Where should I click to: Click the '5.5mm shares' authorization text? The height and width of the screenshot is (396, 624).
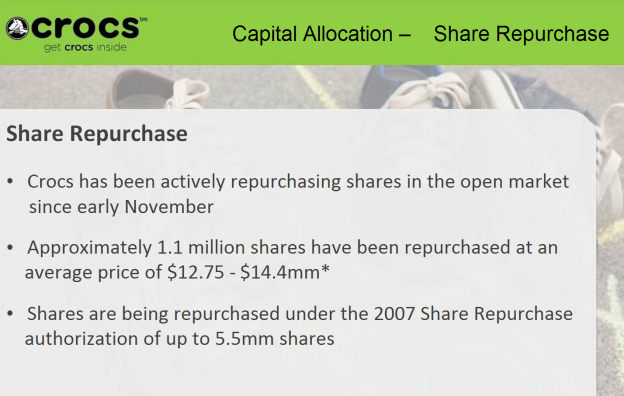click(x=275, y=339)
